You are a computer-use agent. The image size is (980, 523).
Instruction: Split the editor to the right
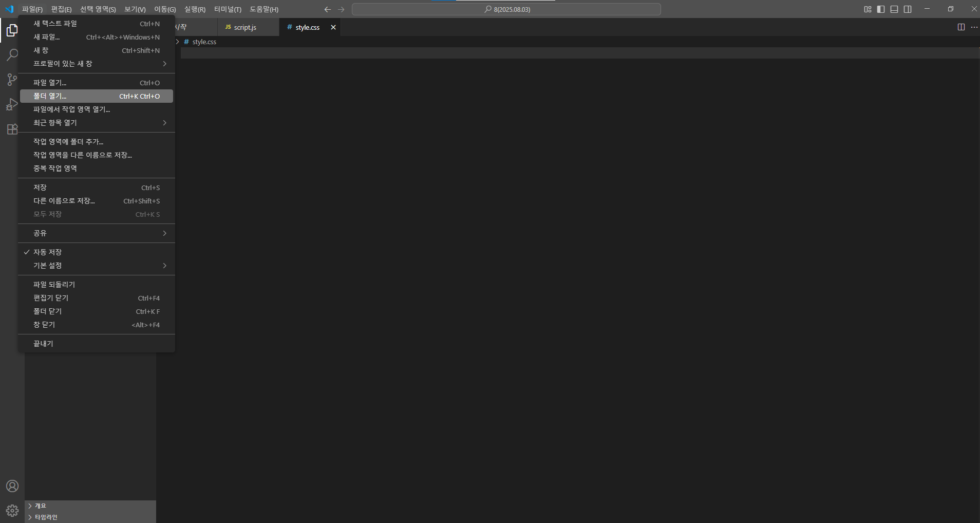[961, 27]
